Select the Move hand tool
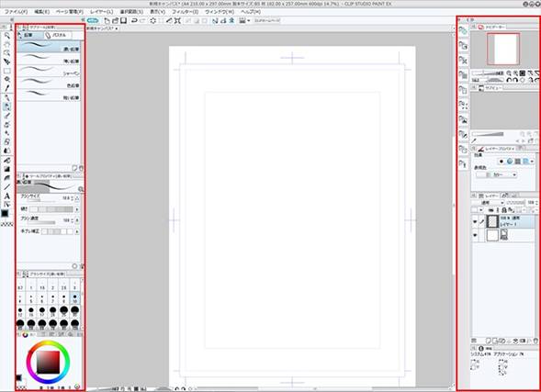The height and width of the screenshot is (392, 541). pyautogui.click(x=7, y=44)
